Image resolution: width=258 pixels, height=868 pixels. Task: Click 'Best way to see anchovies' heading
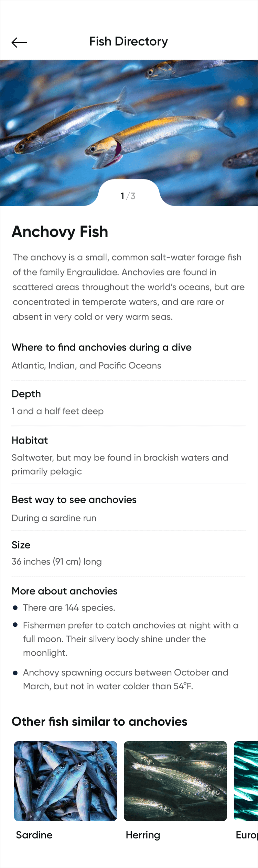pyautogui.click(x=74, y=500)
